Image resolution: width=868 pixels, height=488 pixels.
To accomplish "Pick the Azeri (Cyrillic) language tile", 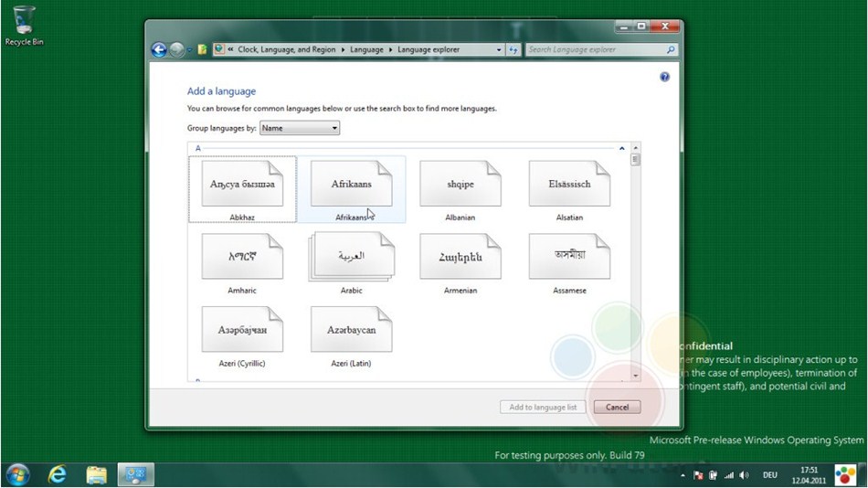I will tap(242, 335).
